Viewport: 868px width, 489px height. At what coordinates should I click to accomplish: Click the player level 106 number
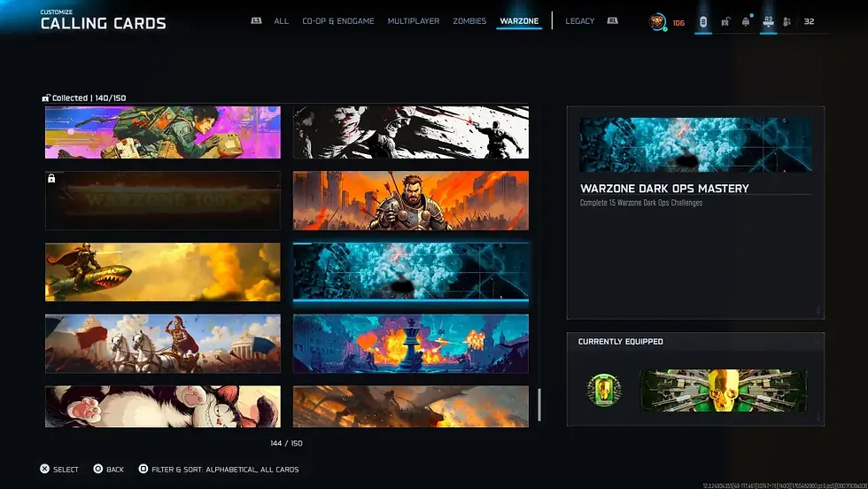pyautogui.click(x=678, y=23)
